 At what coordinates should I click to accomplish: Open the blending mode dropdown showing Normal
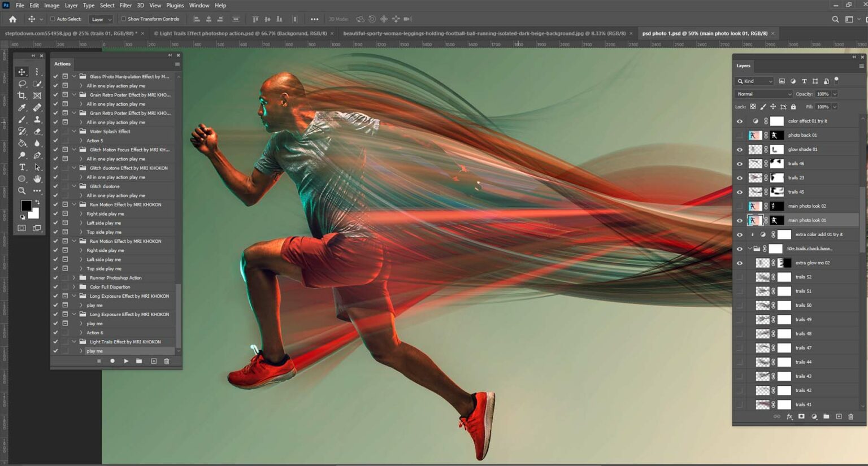pos(763,94)
